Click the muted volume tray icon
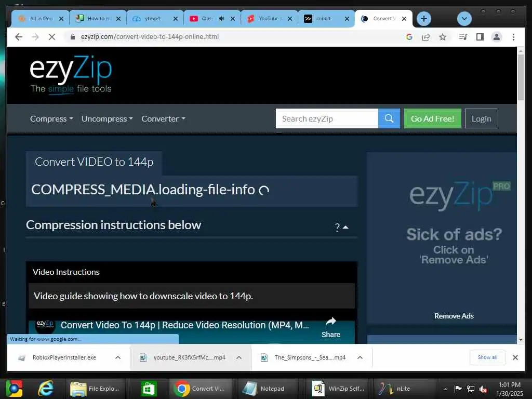 click(483, 389)
